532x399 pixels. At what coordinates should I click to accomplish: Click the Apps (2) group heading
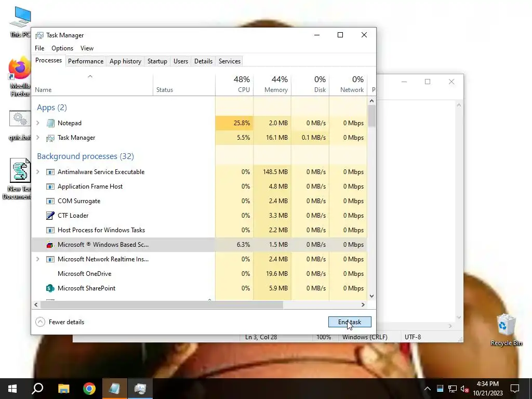pos(52,108)
